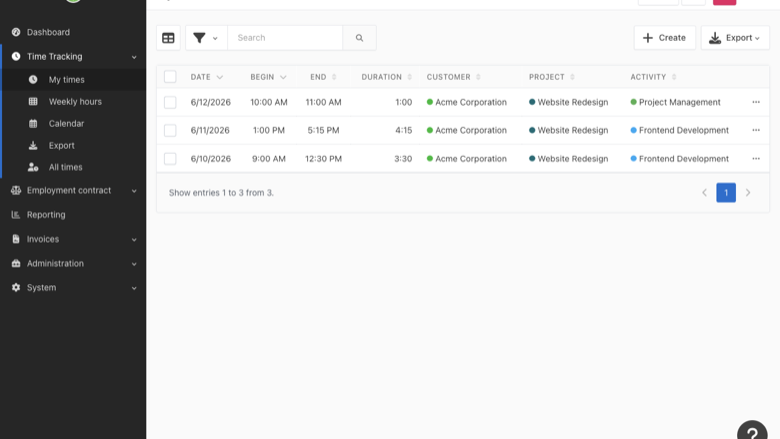Expand the Administration menu chevron
The height and width of the screenshot is (439, 780).
134,264
